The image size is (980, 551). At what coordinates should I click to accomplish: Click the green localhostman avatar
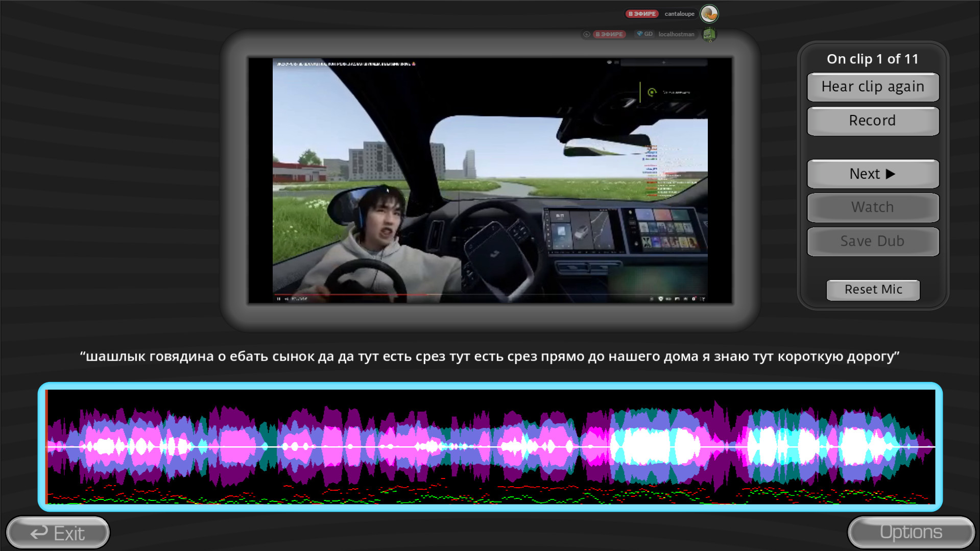pyautogui.click(x=709, y=34)
